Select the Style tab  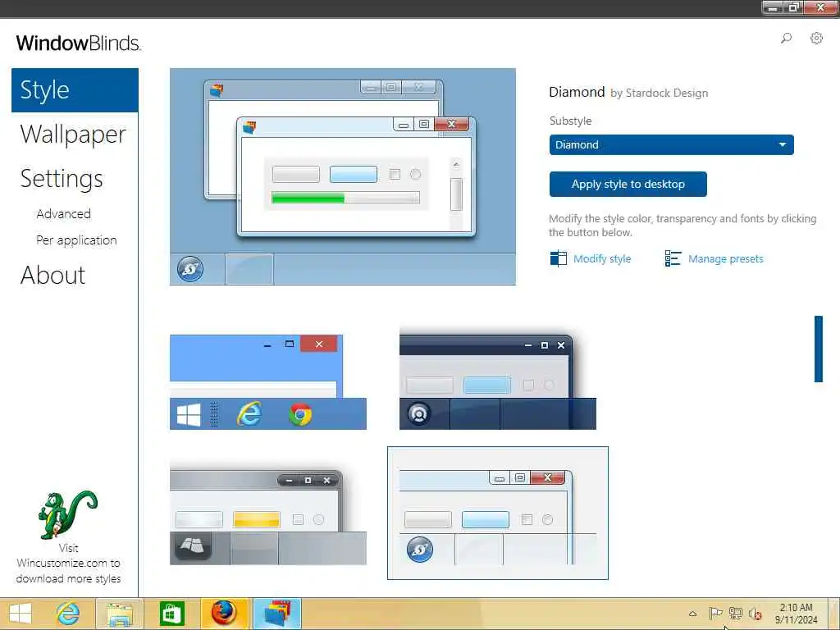pyautogui.click(x=75, y=90)
